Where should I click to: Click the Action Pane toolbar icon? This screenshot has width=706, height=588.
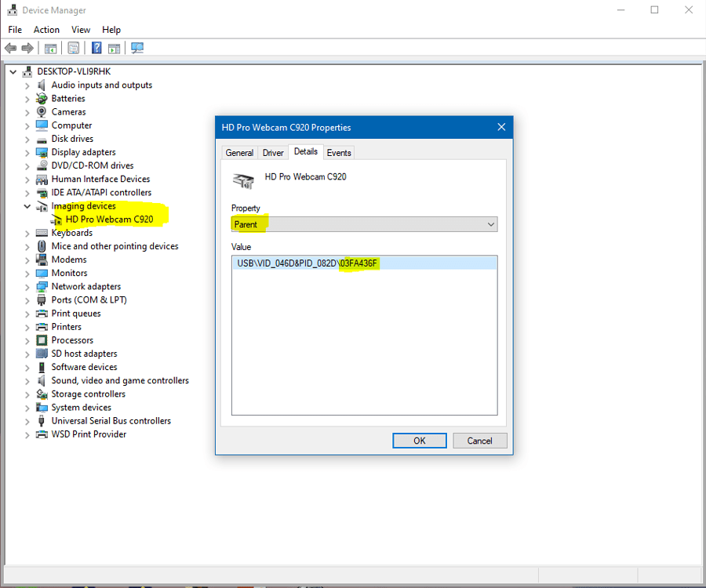pos(115,48)
